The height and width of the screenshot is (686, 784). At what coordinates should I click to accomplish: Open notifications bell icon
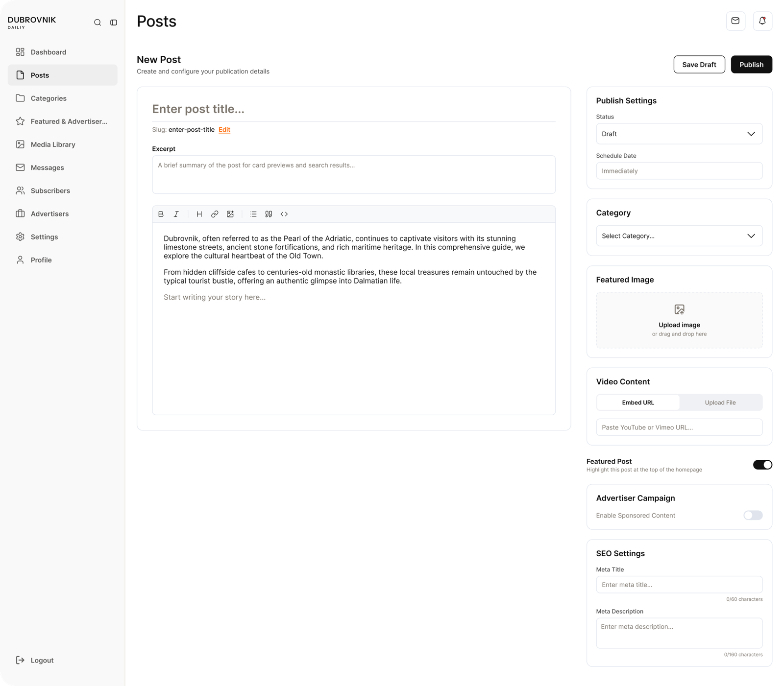pos(762,21)
